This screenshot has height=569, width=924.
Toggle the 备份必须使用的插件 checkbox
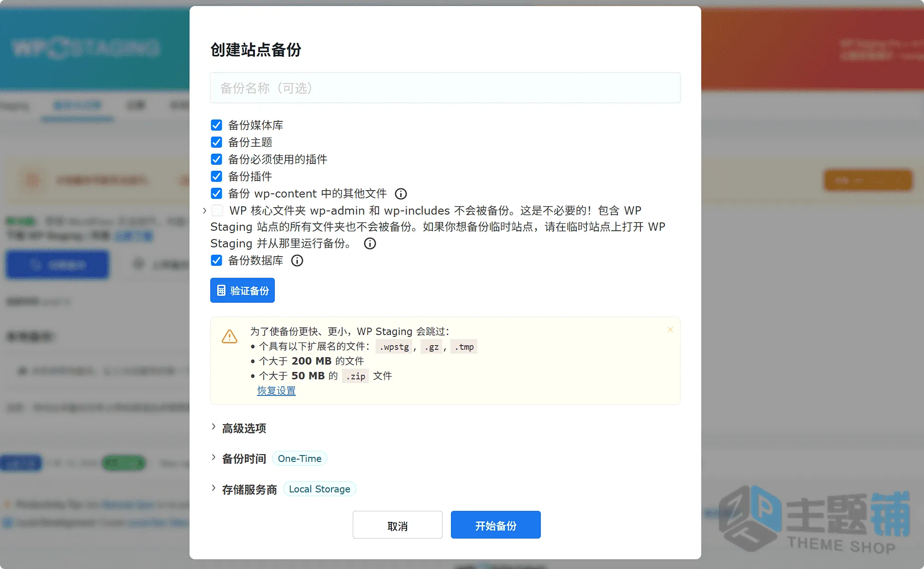[x=216, y=159]
